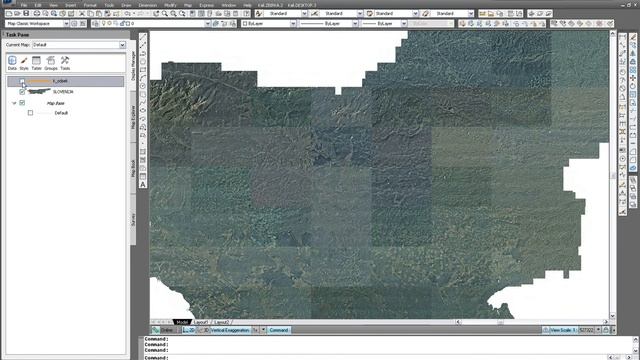Toggle the k_odseki layer checkbox
The height and width of the screenshot is (360, 640).
point(22,81)
